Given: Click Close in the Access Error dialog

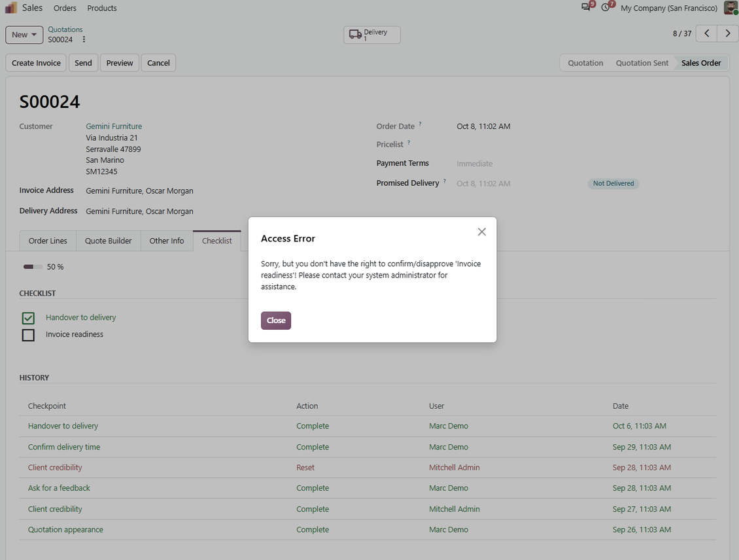Looking at the screenshot, I should pos(276,321).
